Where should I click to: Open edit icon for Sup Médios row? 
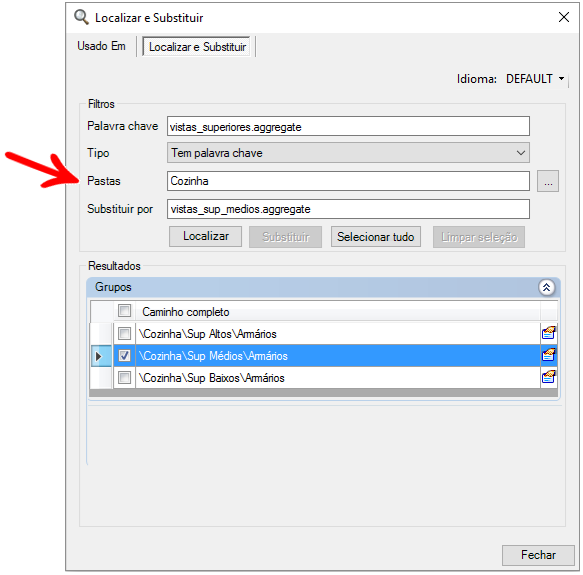[x=549, y=355]
